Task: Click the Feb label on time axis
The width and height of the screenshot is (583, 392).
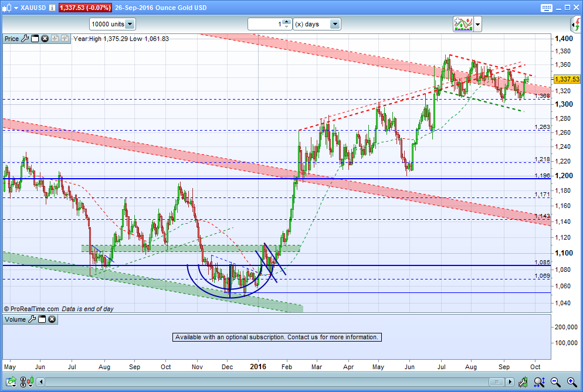Action: pos(287,367)
